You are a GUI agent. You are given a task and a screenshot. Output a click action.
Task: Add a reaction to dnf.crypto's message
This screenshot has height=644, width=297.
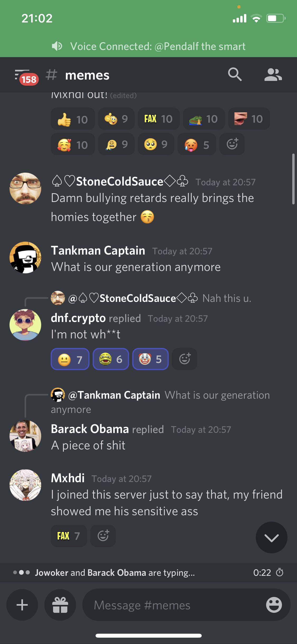(184, 359)
